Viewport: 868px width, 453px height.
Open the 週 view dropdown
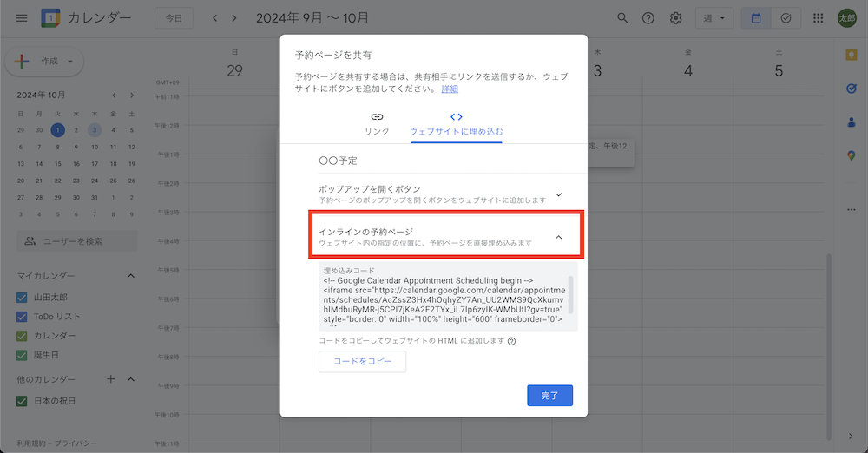click(713, 18)
